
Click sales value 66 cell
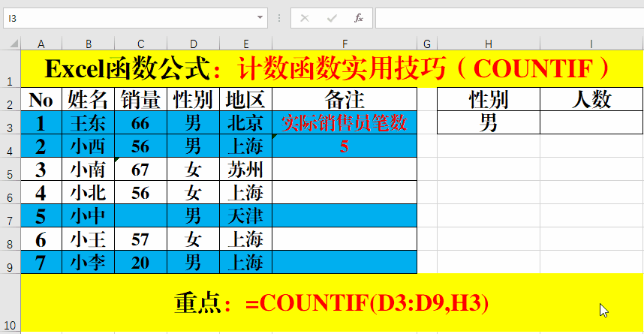click(x=141, y=122)
